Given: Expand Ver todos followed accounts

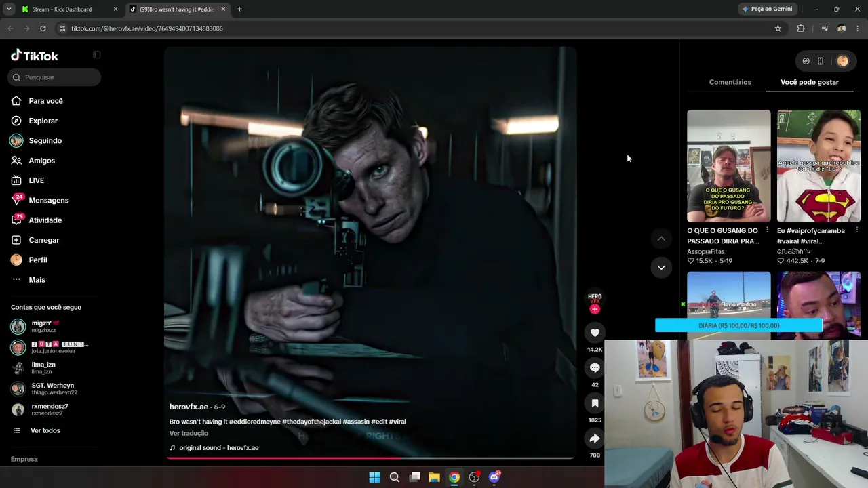Looking at the screenshot, I should point(45,430).
